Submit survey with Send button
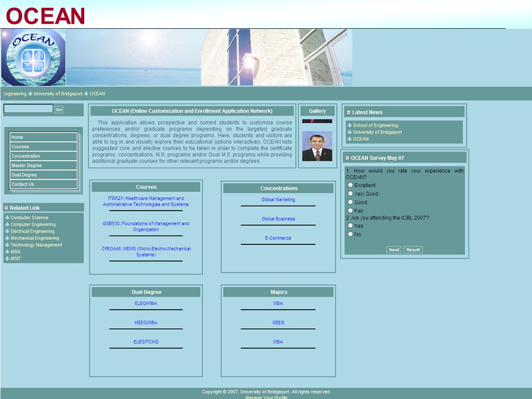This screenshot has height=399, width=532. pyautogui.click(x=393, y=250)
